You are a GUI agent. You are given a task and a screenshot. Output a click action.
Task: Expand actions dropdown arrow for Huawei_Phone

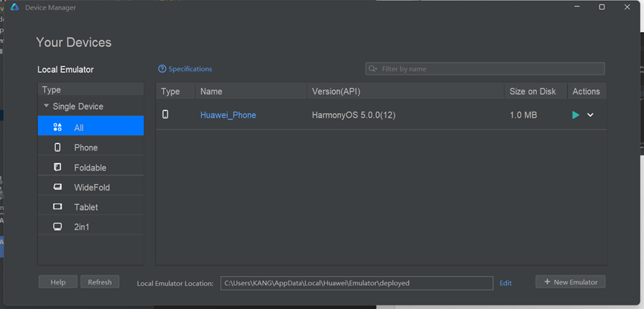[590, 115]
